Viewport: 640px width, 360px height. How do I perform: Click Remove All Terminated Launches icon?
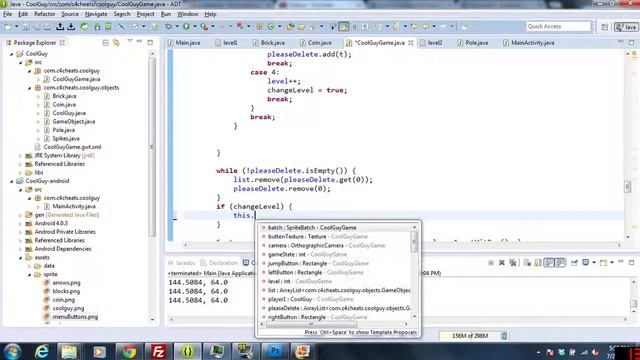[513, 263]
